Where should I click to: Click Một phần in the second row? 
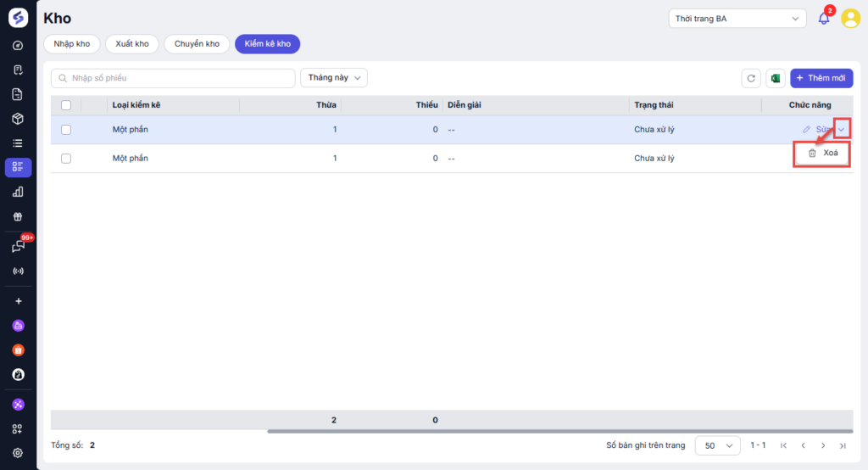[x=130, y=158]
